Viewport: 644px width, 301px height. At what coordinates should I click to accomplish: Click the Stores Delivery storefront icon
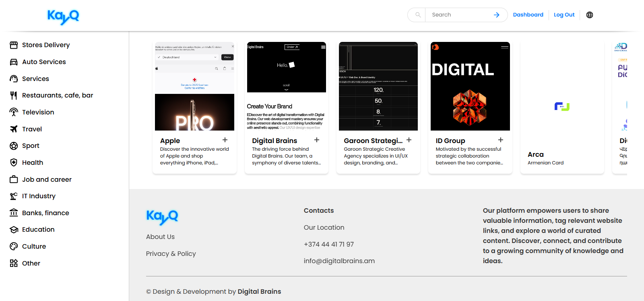14,45
